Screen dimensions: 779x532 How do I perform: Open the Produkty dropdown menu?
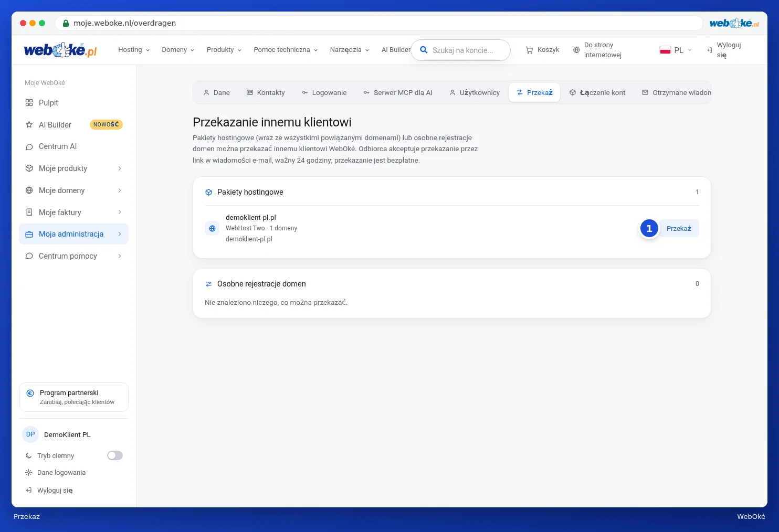[x=224, y=50]
